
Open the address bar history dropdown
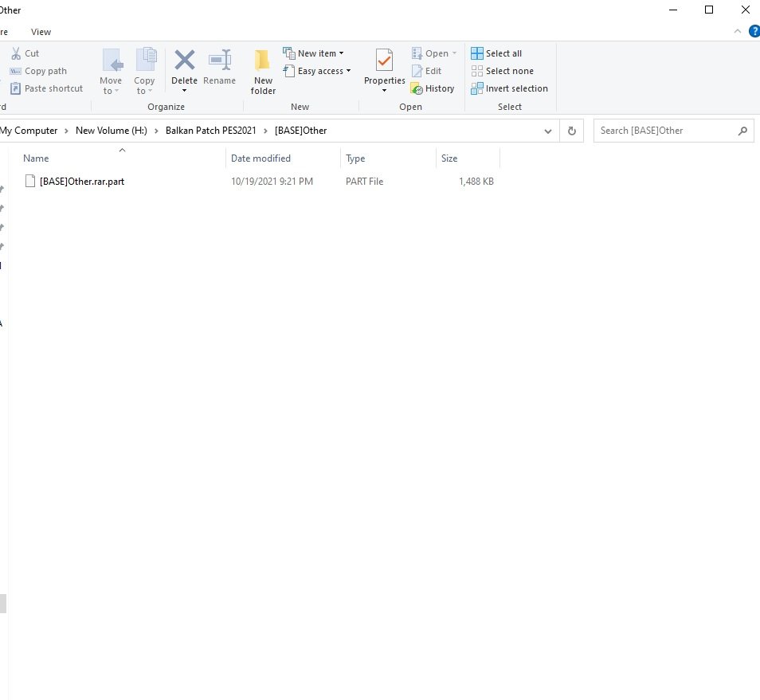point(548,131)
